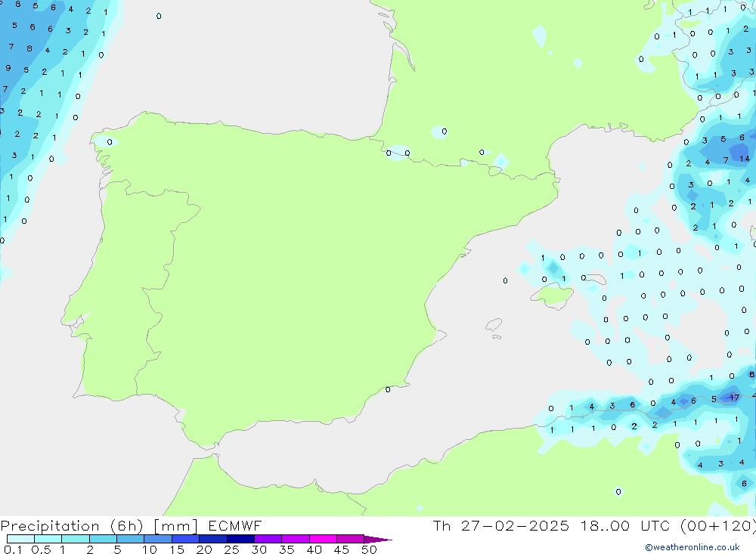Click the '0.1' legend scale label
The height and width of the screenshot is (554, 756).
pyautogui.click(x=13, y=549)
